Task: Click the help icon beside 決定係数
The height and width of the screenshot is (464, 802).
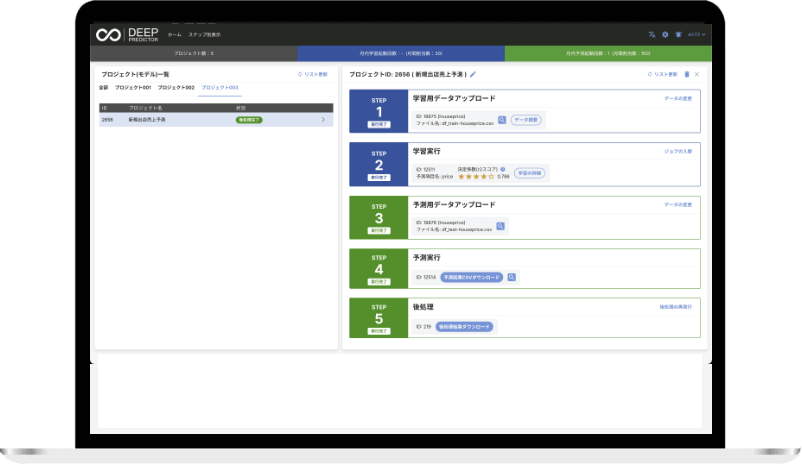Action: (502, 169)
